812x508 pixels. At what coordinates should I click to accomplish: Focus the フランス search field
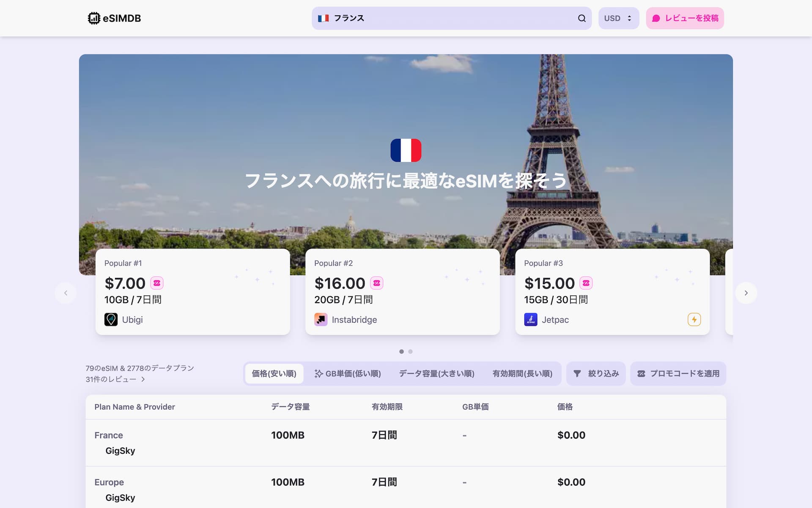(451, 18)
